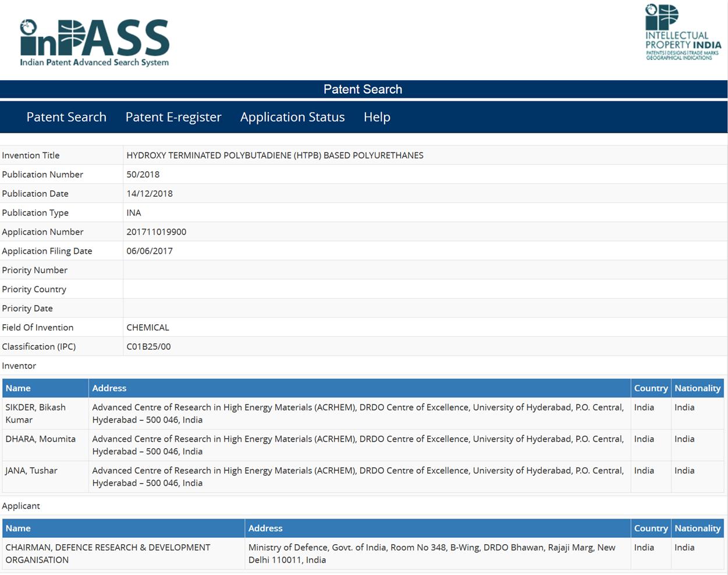Open the Application Status menu item
728x575 pixels.
tap(292, 117)
